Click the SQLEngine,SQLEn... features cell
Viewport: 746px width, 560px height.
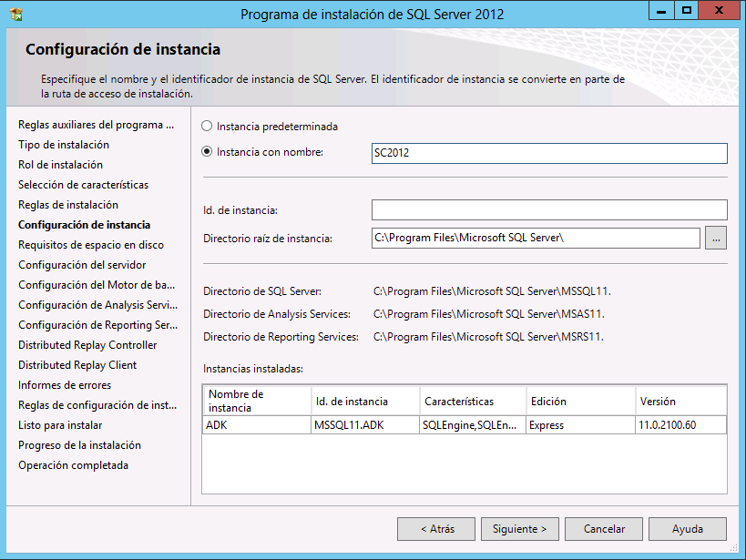pos(473,425)
